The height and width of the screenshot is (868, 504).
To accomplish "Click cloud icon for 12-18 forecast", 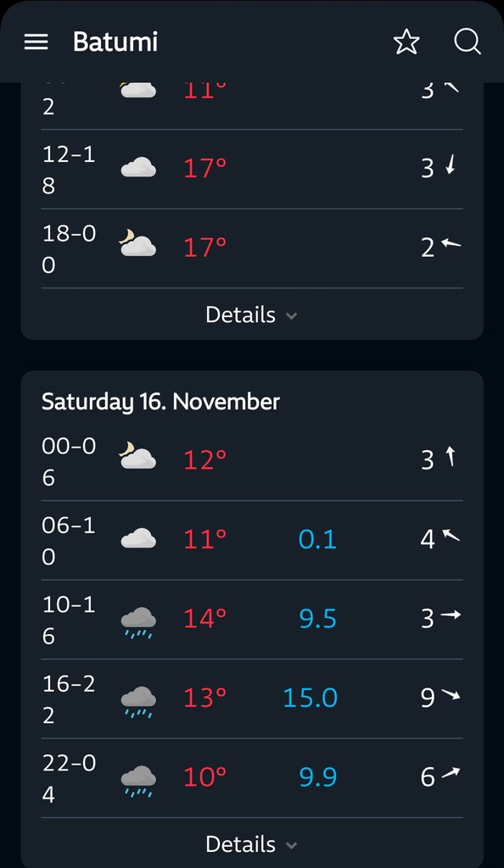I will click(138, 167).
